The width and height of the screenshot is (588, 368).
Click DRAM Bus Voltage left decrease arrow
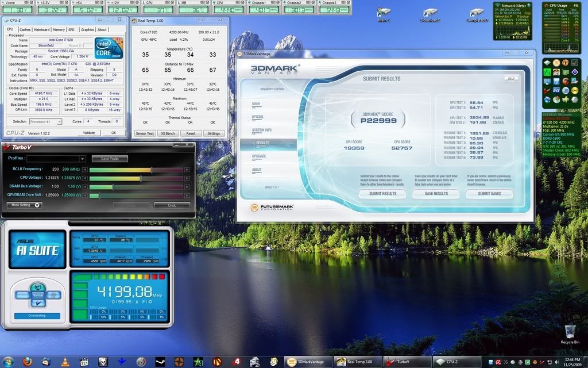click(x=85, y=187)
